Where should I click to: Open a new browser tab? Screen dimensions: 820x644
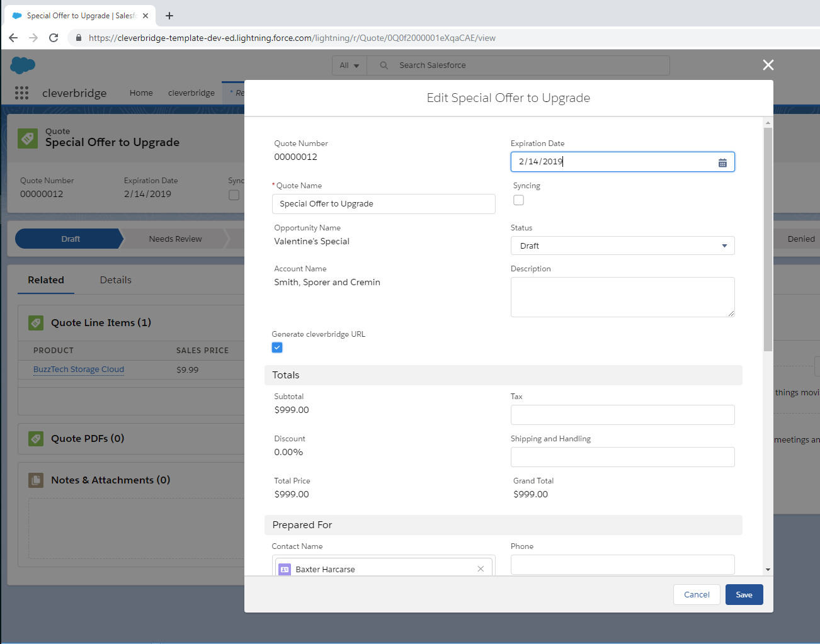[169, 16]
